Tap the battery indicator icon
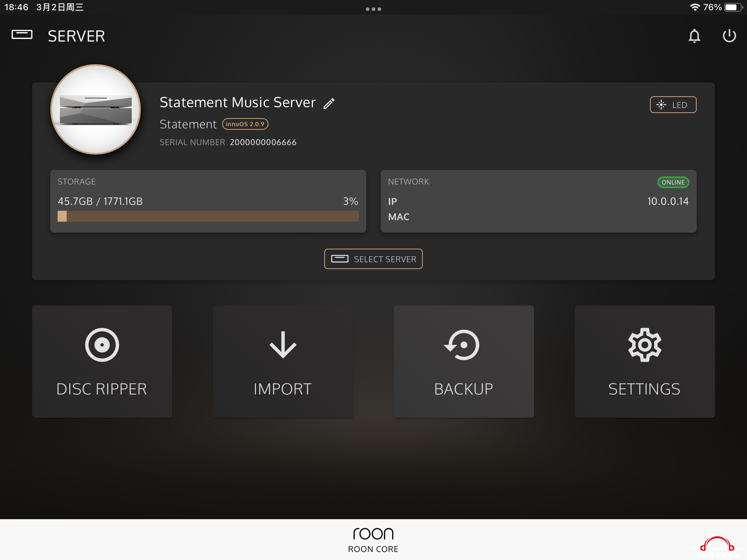 733,7
